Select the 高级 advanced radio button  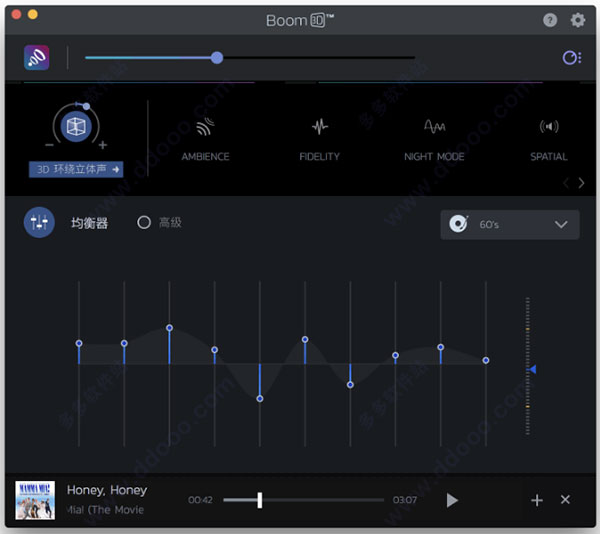(x=144, y=222)
